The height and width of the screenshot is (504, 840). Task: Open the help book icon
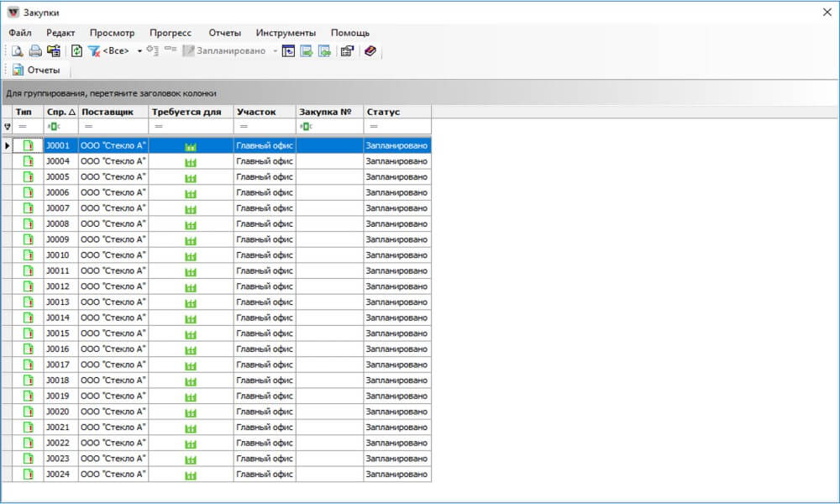coord(370,51)
